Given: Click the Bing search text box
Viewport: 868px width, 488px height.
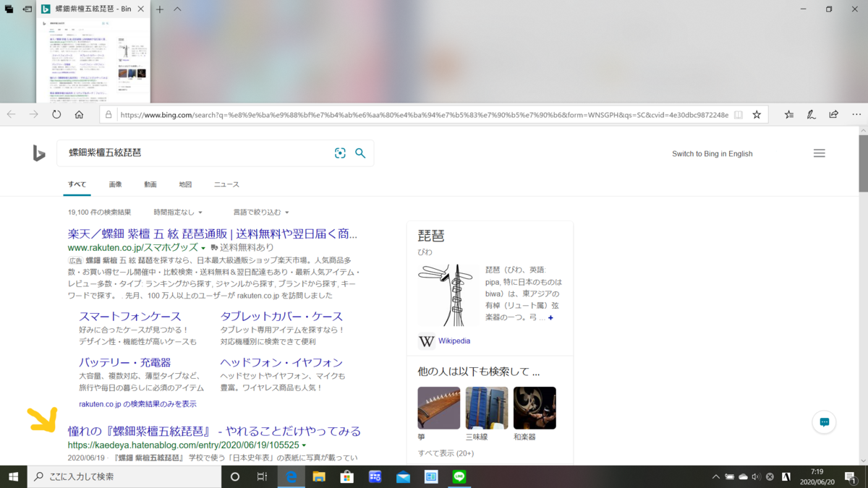Looking at the screenshot, I should pos(195,153).
